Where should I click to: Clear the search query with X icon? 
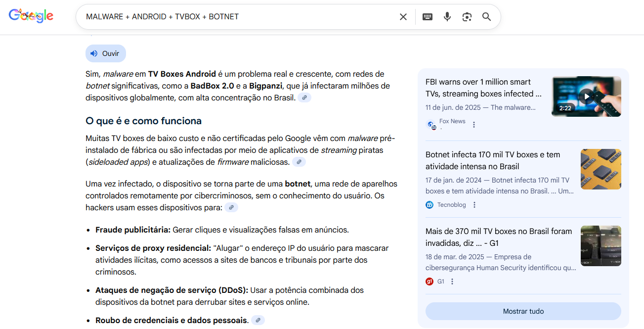coord(403,17)
